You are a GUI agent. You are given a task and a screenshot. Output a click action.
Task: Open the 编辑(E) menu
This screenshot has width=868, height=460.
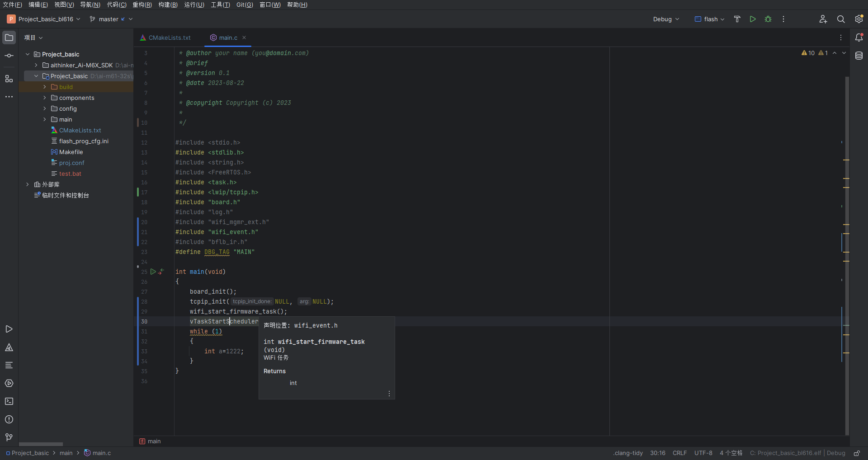[x=38, y=5]
